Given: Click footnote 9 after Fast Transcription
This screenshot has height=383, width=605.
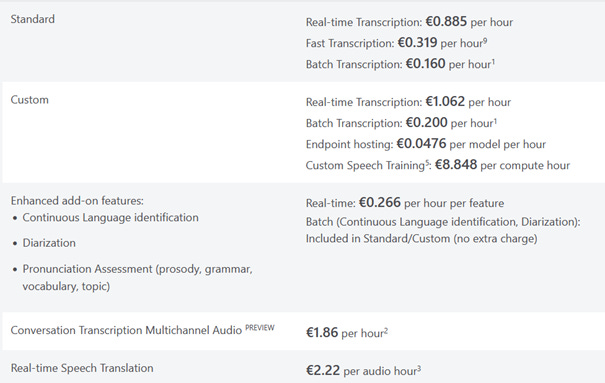Looking at the screenshot, I should pos(485,40).
